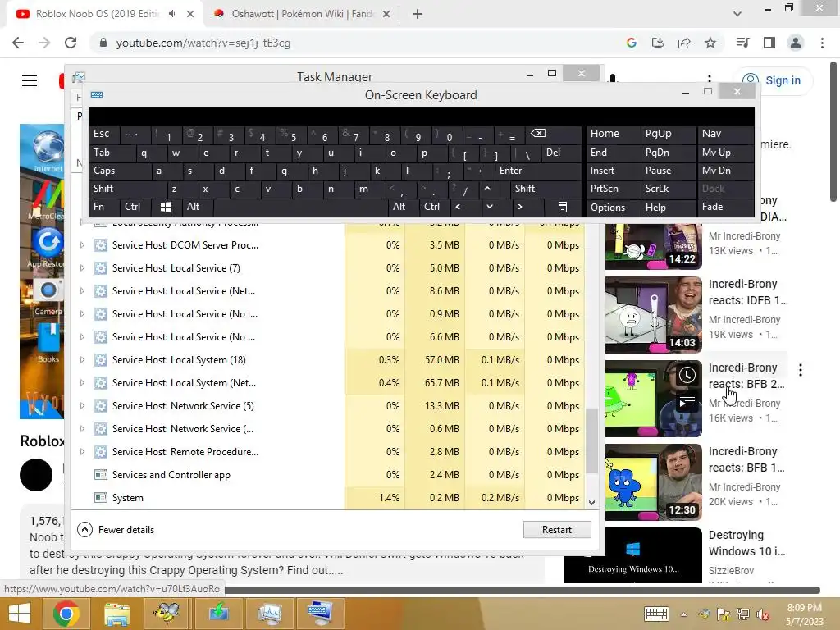Viewport: 840px width, 630px height.
Task: Toggle Fade on On-Screen Keyboard
Action: pyautogui.click(x=725, y=207)
